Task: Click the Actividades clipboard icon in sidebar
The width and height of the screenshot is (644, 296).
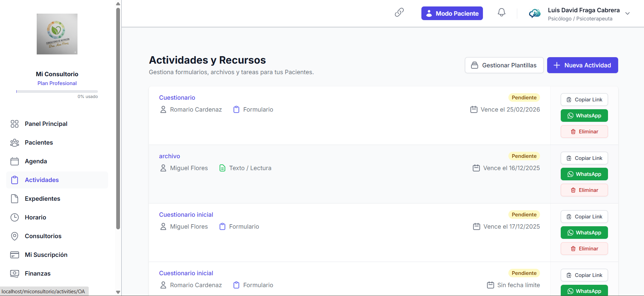Action: [15, 180]
